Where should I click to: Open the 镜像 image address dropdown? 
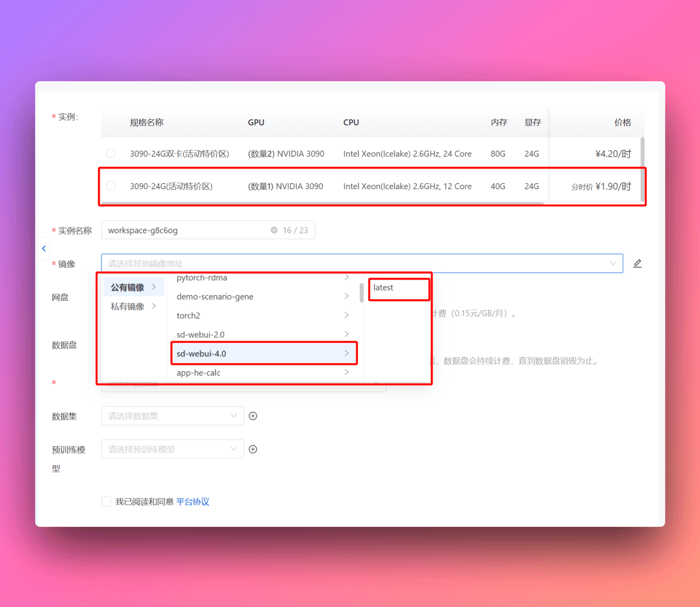coord(362,263)
